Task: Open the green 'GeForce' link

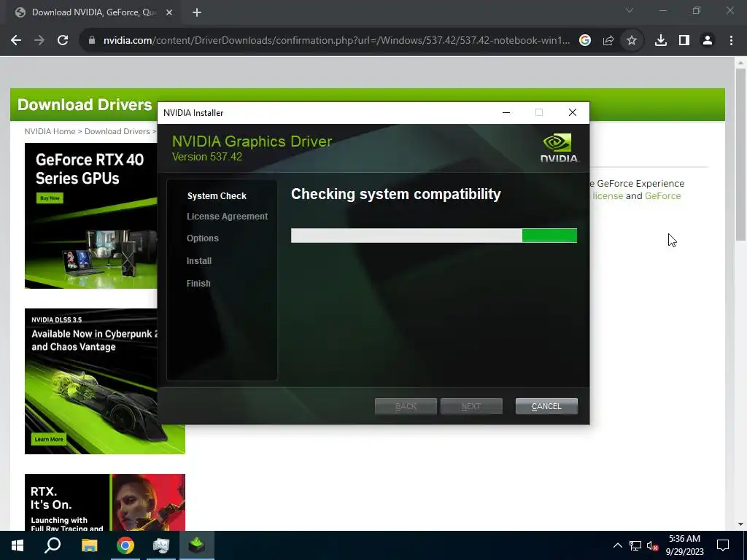Action: (662, 195)
